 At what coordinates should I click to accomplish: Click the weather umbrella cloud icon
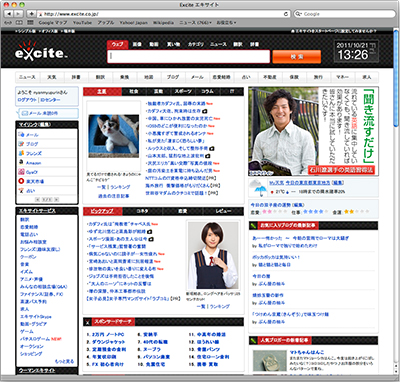coord(259,187)
